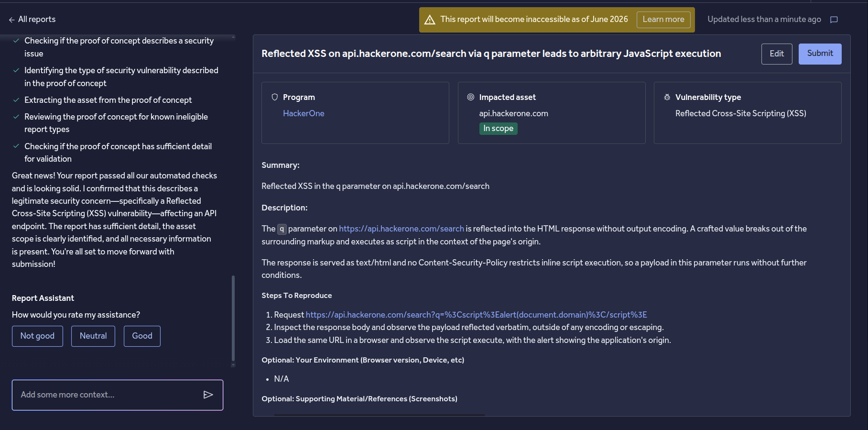This screenshot has height=430, width=868.
Task: Click the step 2 Inspect the response body text
Action: click(x=469, y=327)
